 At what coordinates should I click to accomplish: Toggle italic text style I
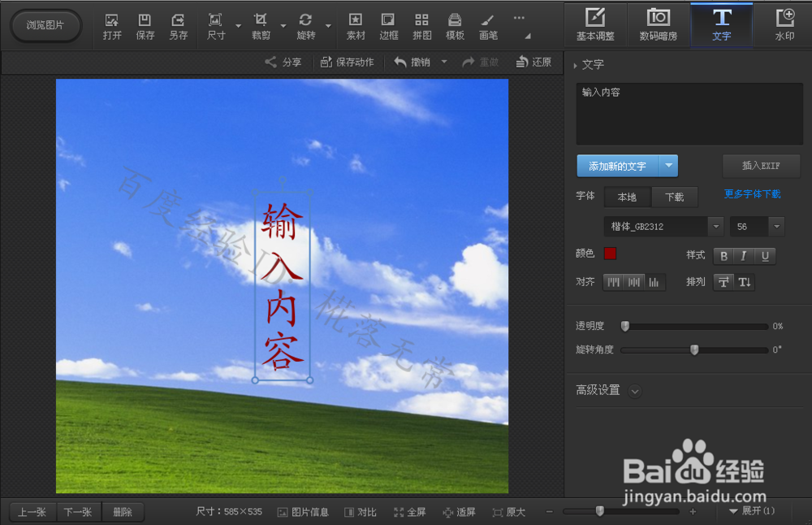[x=744, y=256]
